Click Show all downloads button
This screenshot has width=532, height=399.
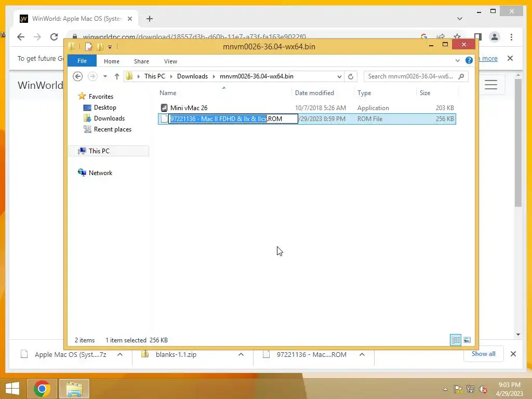point(483,354)
